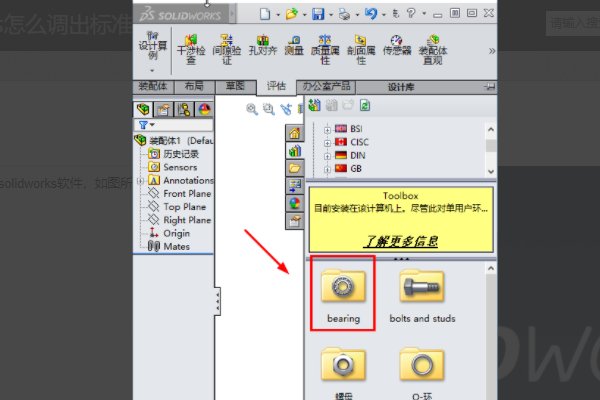Select Top Plane in feature tree

tap(177, 207)
